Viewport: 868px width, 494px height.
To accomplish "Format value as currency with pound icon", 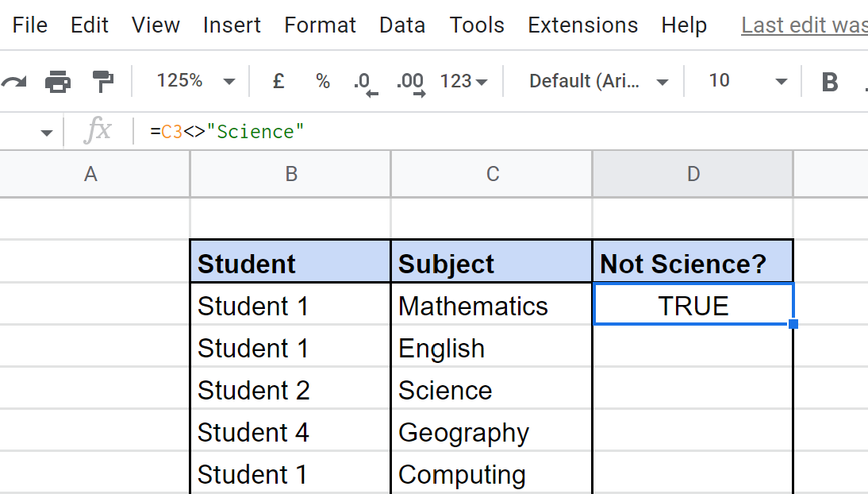I will pyautogui.click(x=278, y=80).
